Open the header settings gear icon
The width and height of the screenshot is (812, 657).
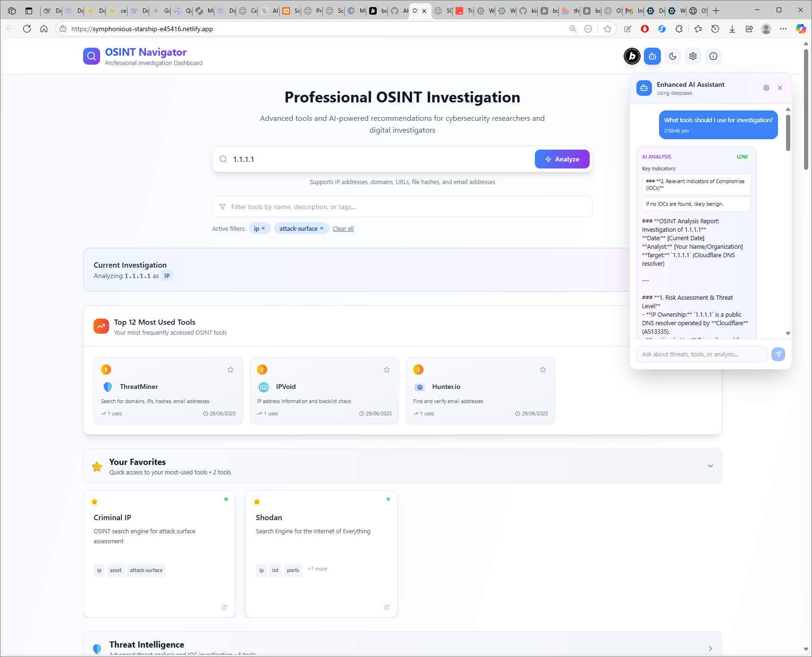[x=693, y=56]
